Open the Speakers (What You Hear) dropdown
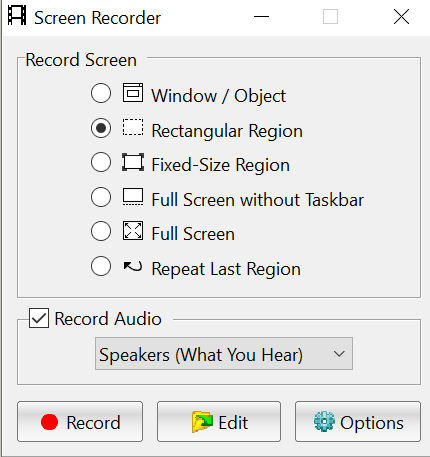430x457 pixels. 224,354
